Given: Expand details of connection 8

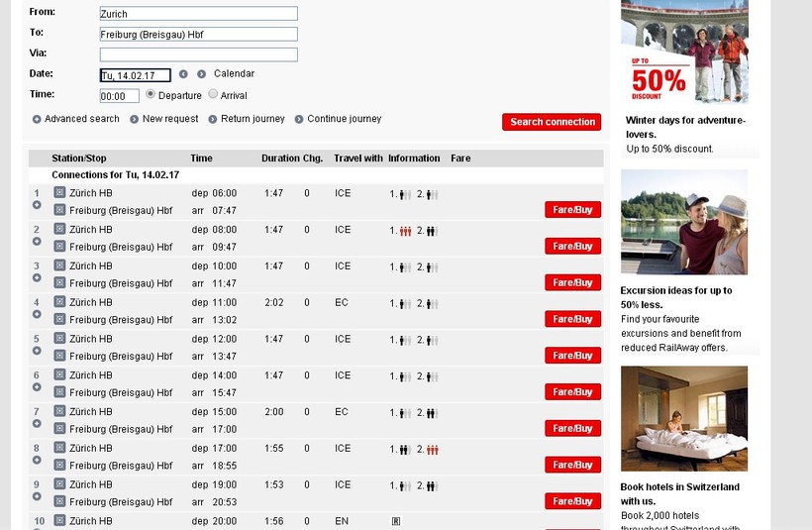Looking at the screenshot, I should coord(37,460).
